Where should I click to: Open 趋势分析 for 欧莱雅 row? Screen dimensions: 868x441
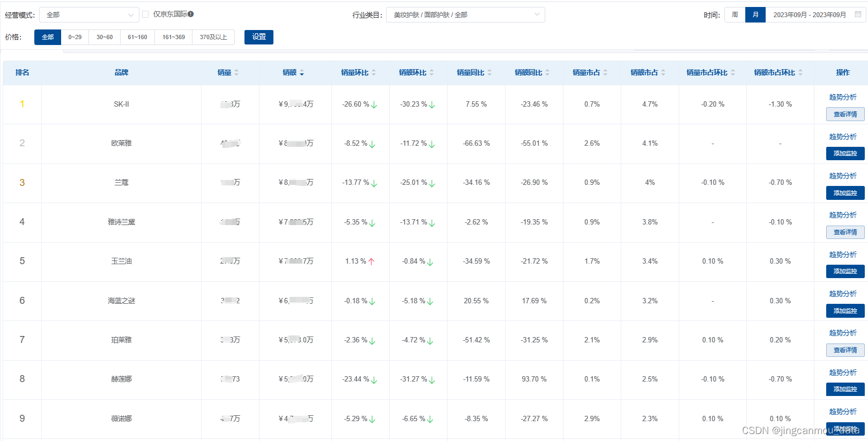click(x=843, y=137)
